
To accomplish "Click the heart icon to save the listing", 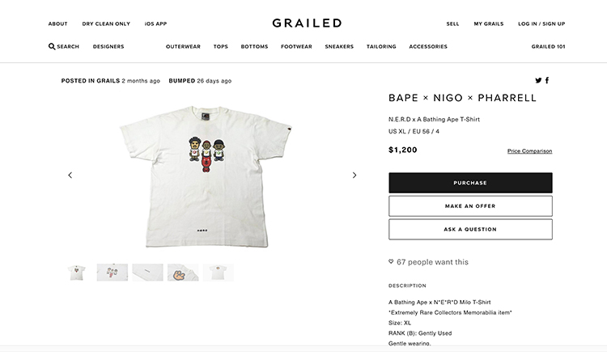I will click(x=392, y=262).
